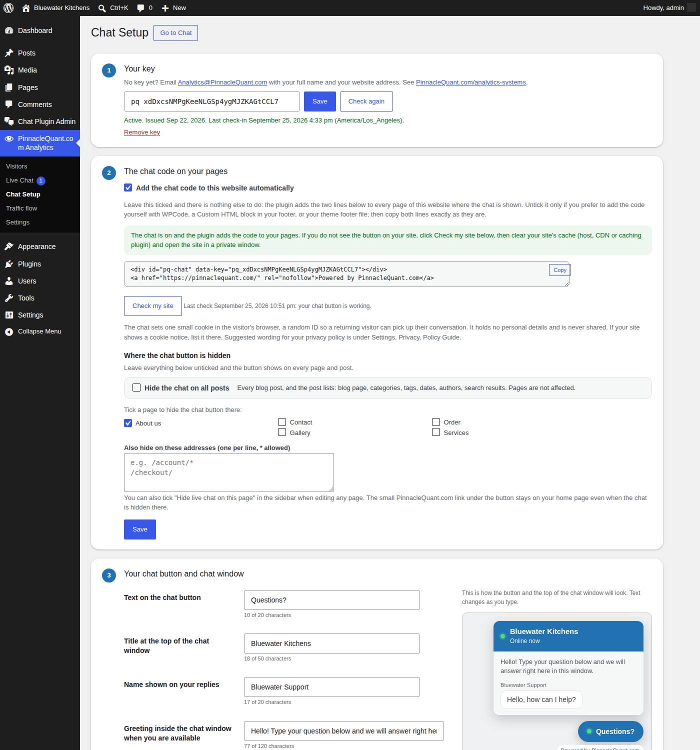Click the Media icon in sidebar
Screen dimensions: 700x750
(9, 70)
